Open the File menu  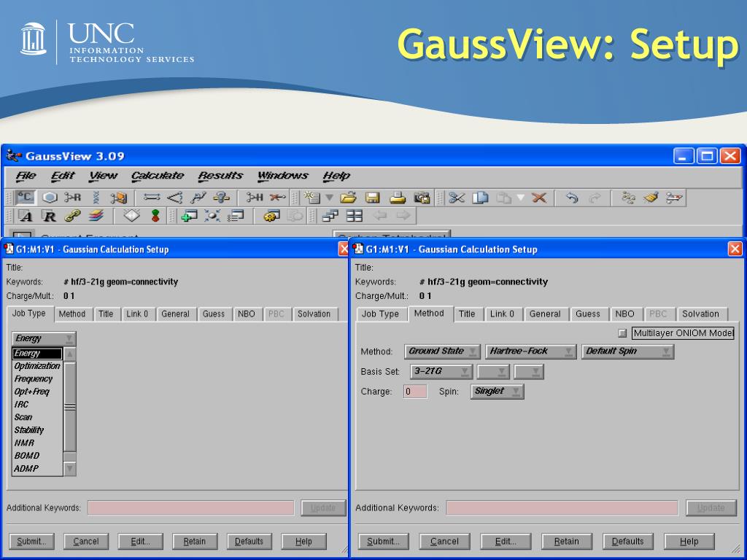[26, 176]
